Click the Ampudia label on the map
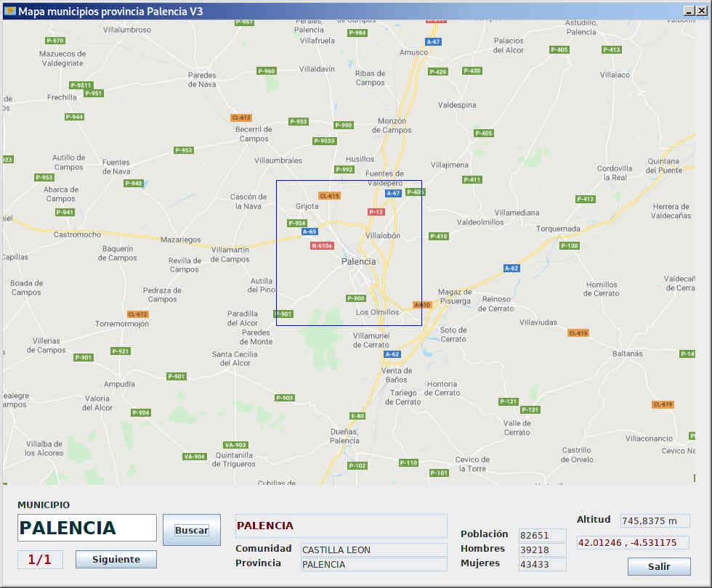 119,384
